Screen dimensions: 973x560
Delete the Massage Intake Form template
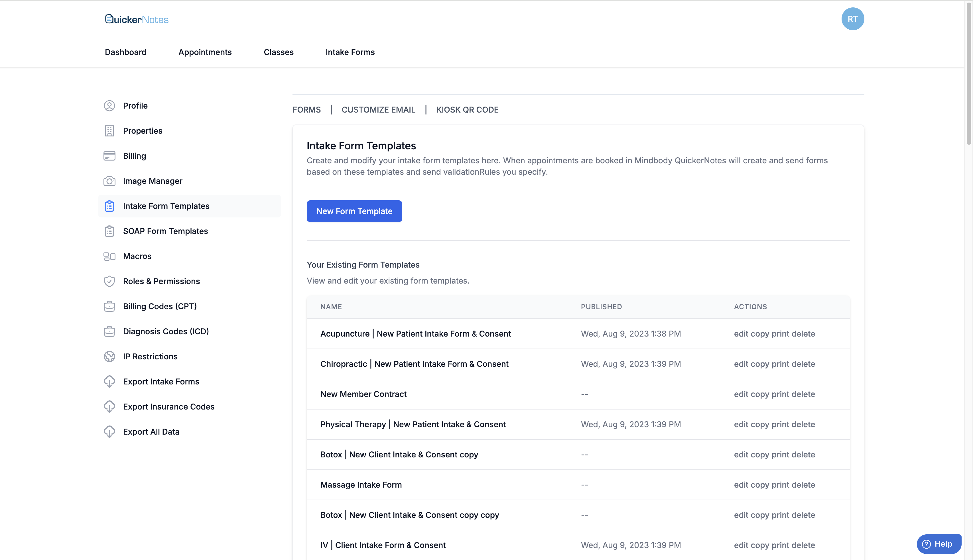point(803,485)
